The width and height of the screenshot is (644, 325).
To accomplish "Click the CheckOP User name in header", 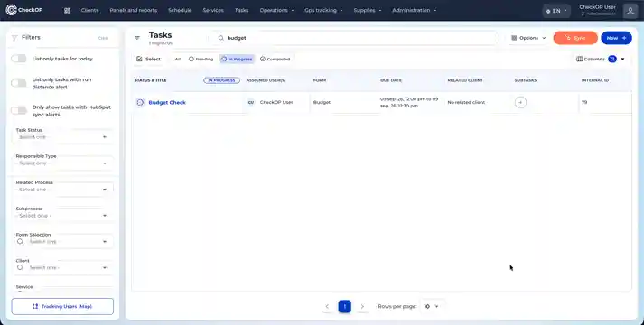I will click(597, 7).
